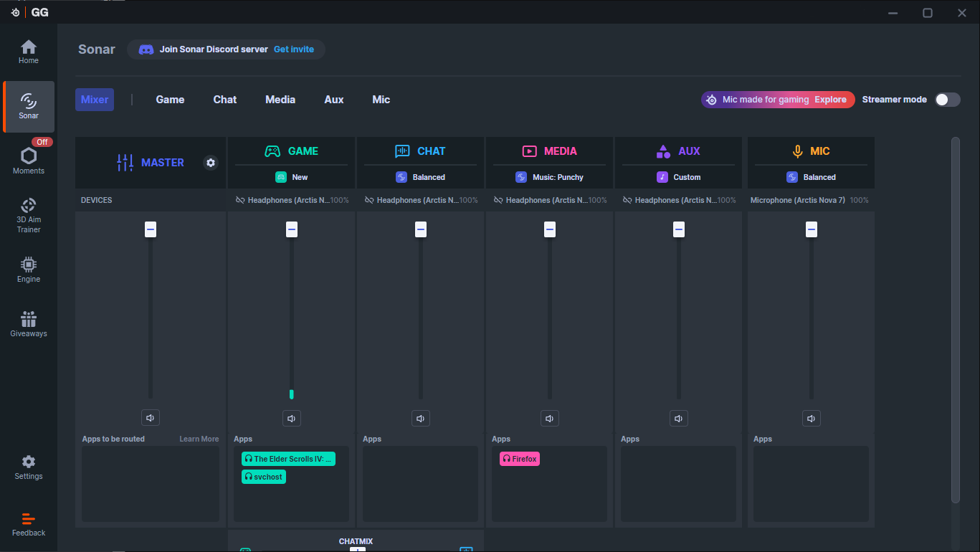
Task: Open Settings from the sidebar
Action: [29, 467]
